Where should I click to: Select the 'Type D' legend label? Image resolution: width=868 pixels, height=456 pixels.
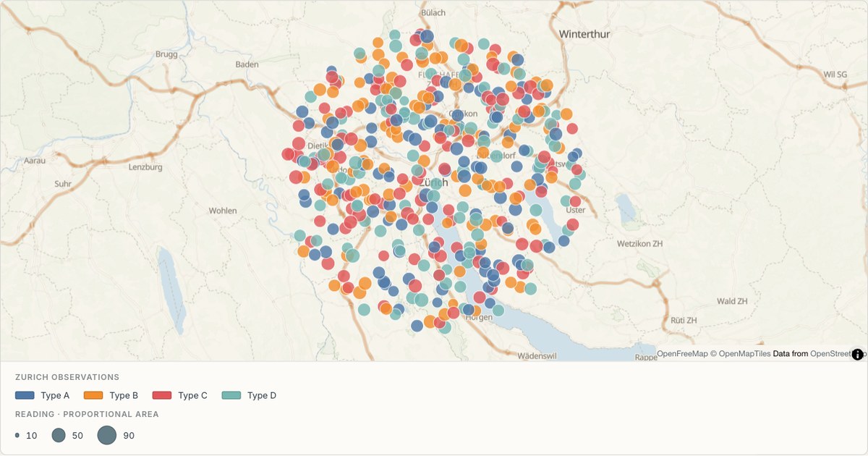tap(262, 395)
